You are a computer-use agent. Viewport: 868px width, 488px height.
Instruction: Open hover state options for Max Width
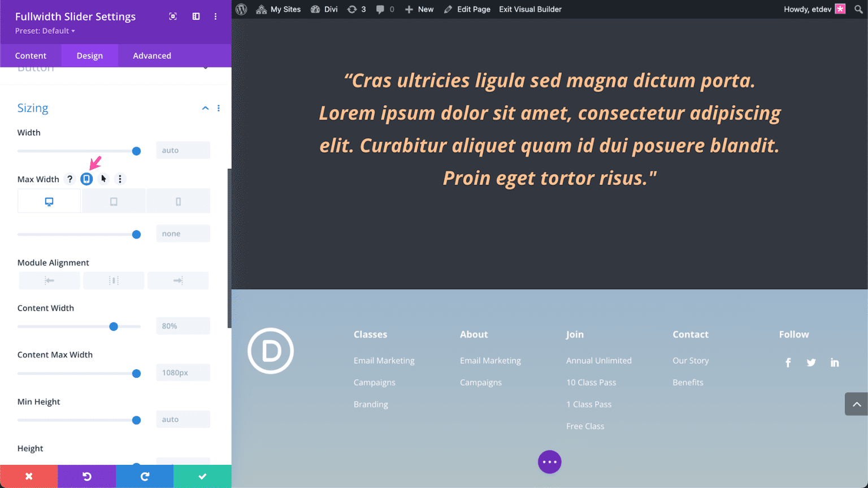[103, 179]
